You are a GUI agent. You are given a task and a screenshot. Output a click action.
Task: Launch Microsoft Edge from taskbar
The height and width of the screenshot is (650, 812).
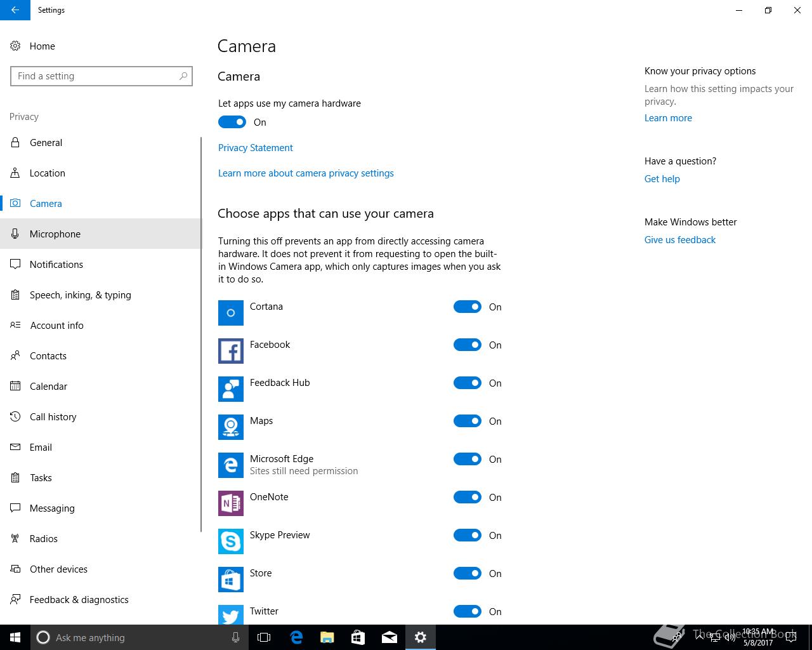point(296,637)
